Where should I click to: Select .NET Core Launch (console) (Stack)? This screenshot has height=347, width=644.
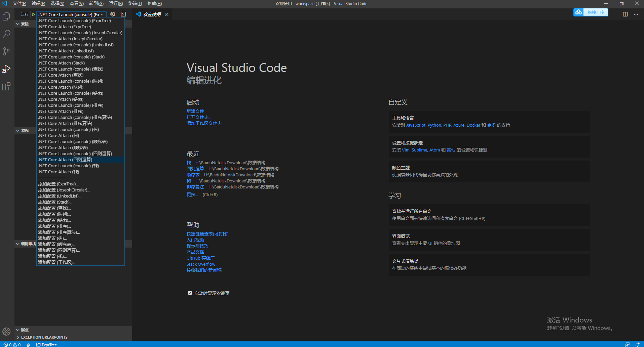[80, 57]
